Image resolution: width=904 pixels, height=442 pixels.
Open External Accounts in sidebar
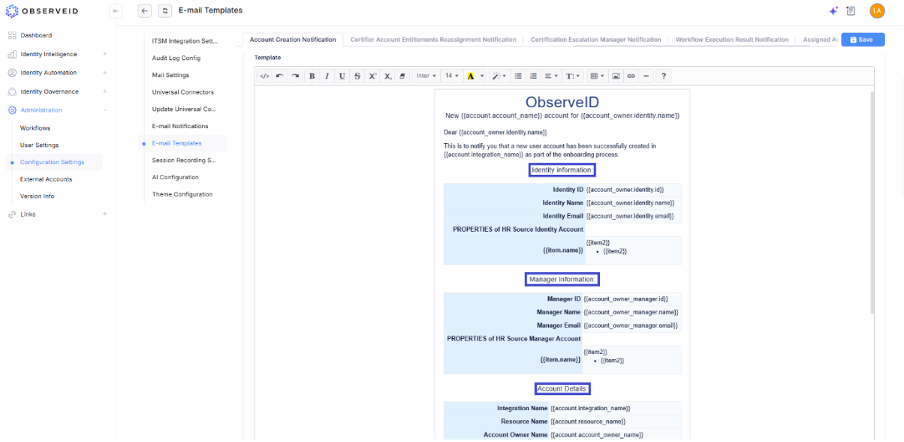click(46, 179)
